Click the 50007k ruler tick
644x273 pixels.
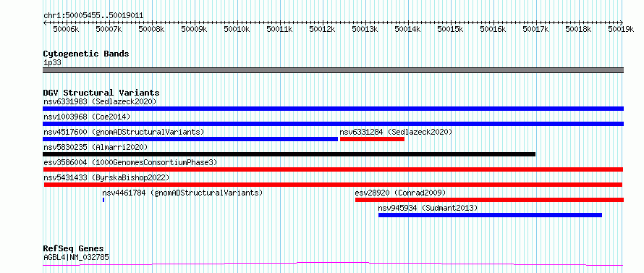point(109,29)
